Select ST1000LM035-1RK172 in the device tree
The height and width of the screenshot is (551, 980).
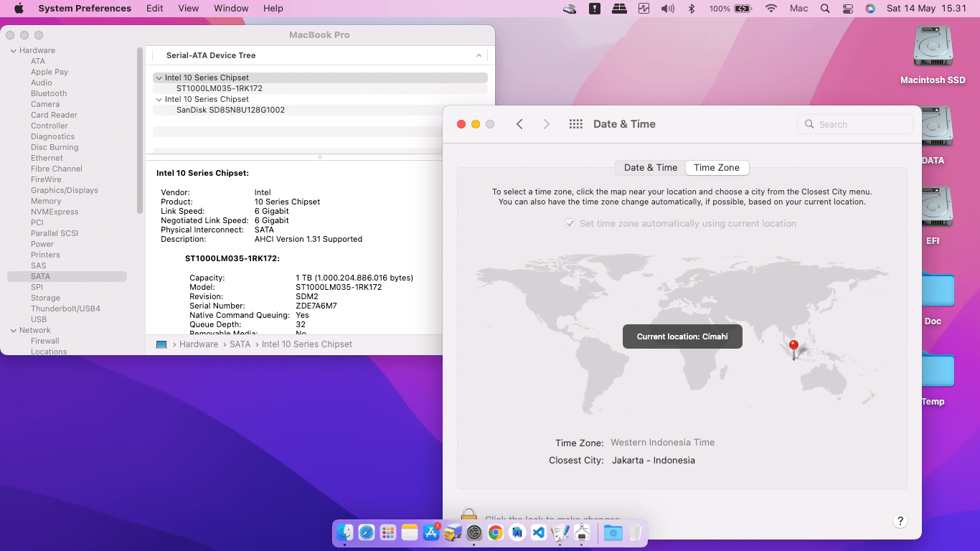click(220, 88)
